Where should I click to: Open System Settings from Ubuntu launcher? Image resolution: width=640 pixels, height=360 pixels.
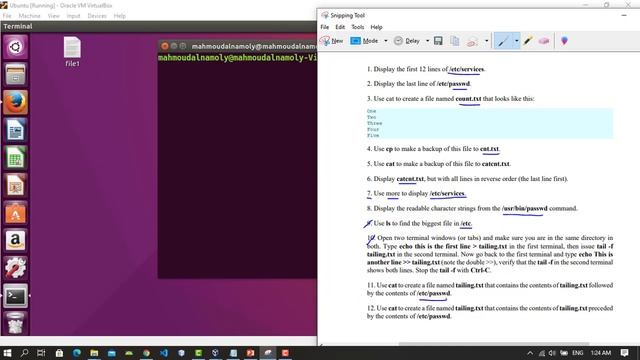[16, 268]
